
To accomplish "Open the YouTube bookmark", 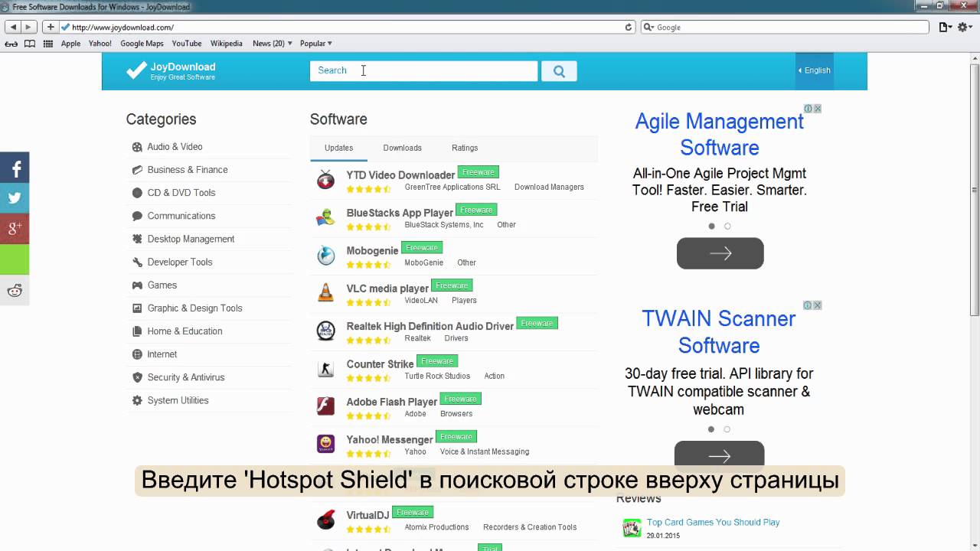I will click(187, 44).
